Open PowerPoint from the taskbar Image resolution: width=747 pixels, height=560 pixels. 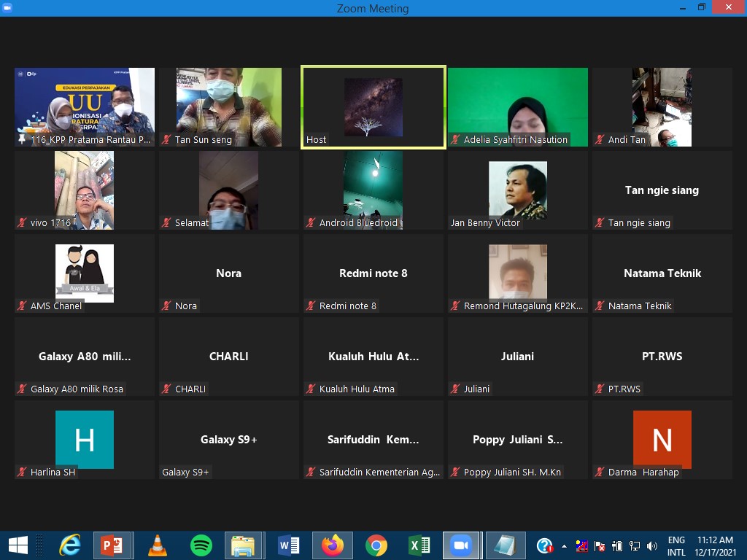(112, 545)
